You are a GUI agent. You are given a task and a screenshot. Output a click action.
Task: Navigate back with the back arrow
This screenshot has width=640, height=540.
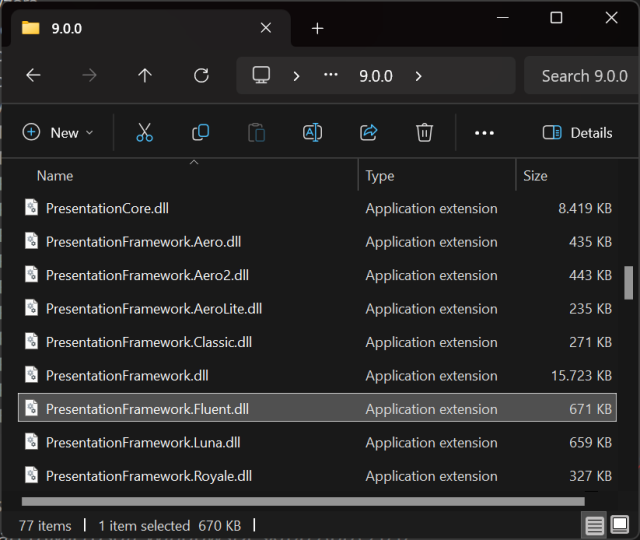pos(33,76)
